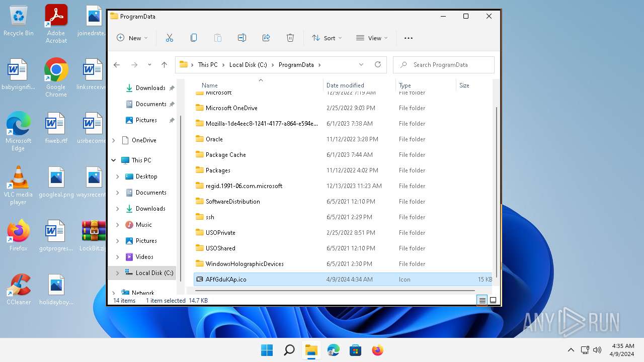Open LockBit zip archive on desktop
This screenshot has height=362, width=644.
click(x=94, y=235)
